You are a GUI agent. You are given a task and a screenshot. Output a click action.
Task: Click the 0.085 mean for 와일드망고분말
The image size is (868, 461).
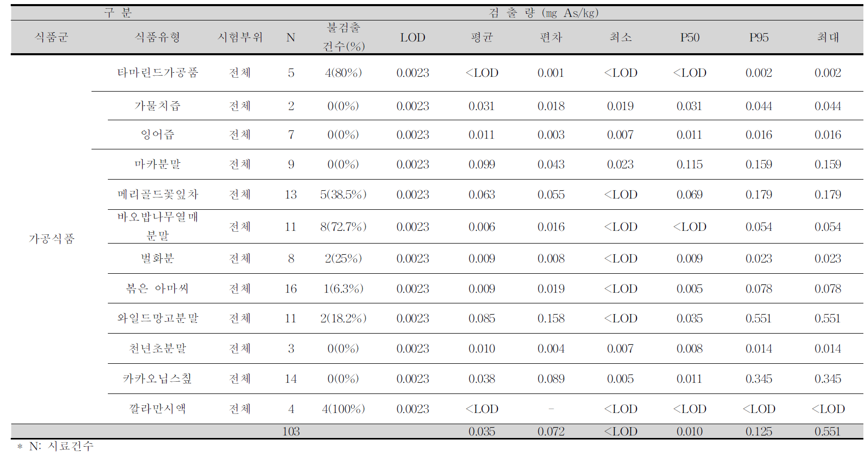[x=482, y=318]
